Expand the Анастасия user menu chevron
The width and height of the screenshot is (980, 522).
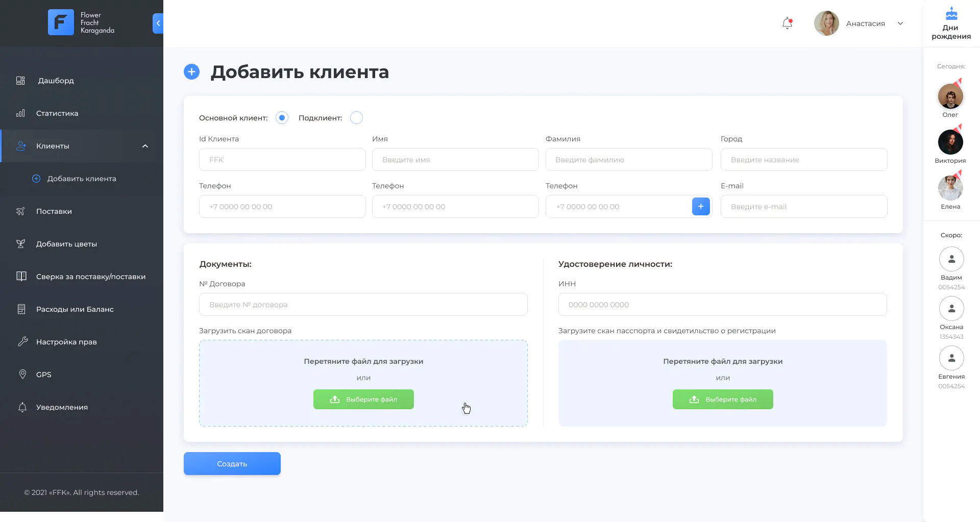tap(900, 23)
